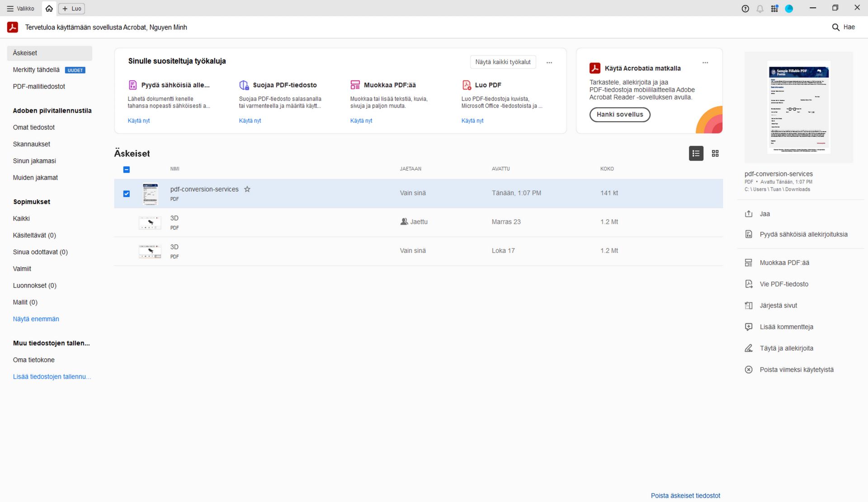
Task: Toggle the select-all checkbox in header
Action: click(x=127, y=170)
